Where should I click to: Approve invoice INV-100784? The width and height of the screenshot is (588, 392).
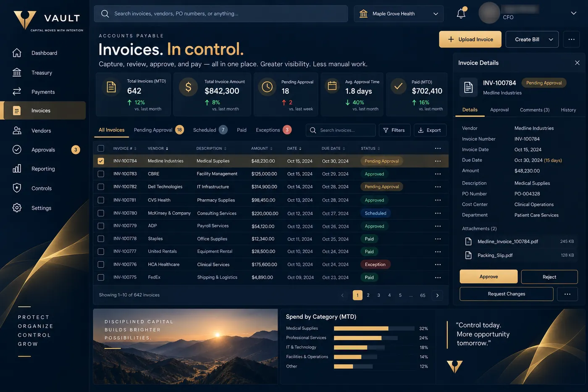pos(488,277)
